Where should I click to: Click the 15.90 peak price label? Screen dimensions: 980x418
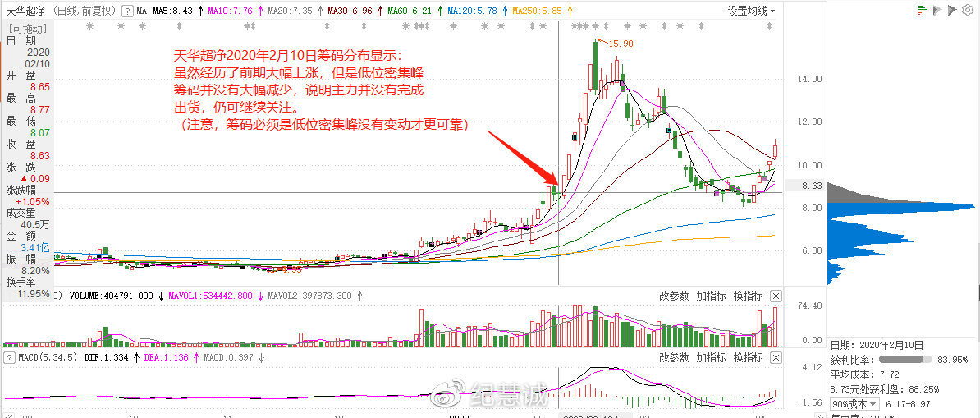coord(621,44)
